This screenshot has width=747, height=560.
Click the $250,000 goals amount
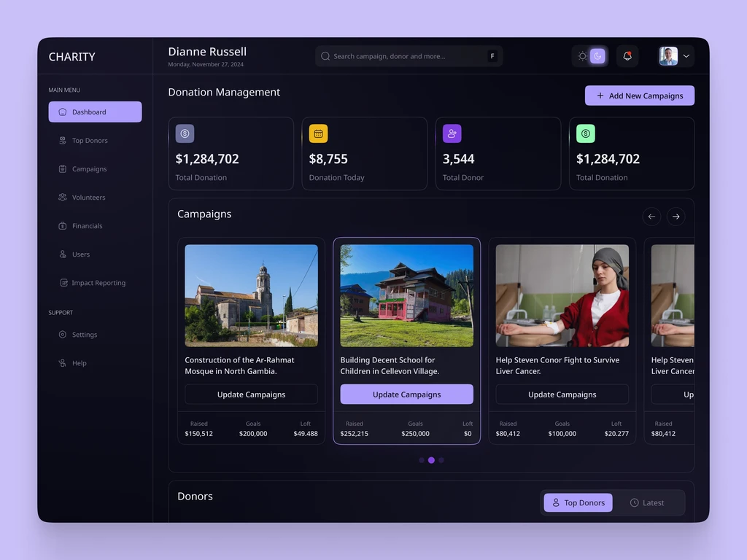(x=415, y=434)
